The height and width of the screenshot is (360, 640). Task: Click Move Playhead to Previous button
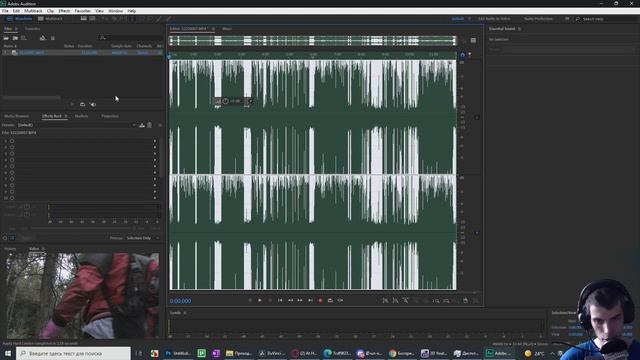tap(280, 300)
